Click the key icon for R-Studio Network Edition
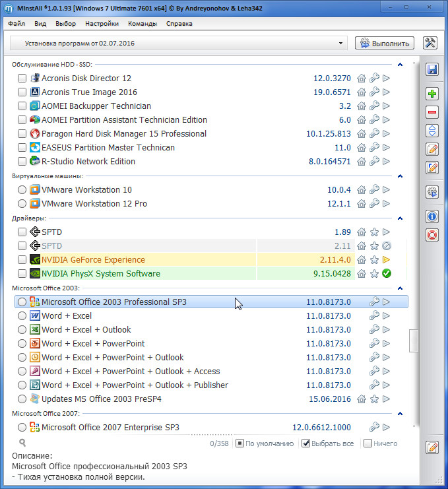 pyautogui.click(x=374, y=161)
